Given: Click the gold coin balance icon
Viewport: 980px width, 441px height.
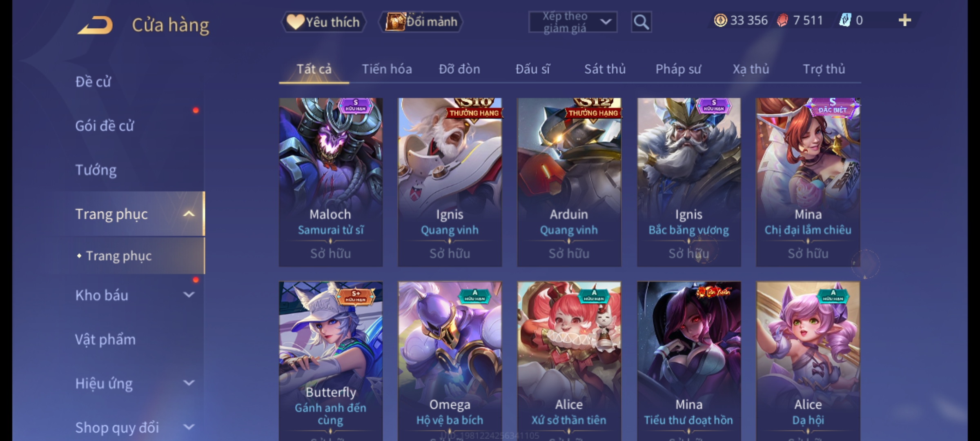Looking at the screenshot, I should coord(720,20).
